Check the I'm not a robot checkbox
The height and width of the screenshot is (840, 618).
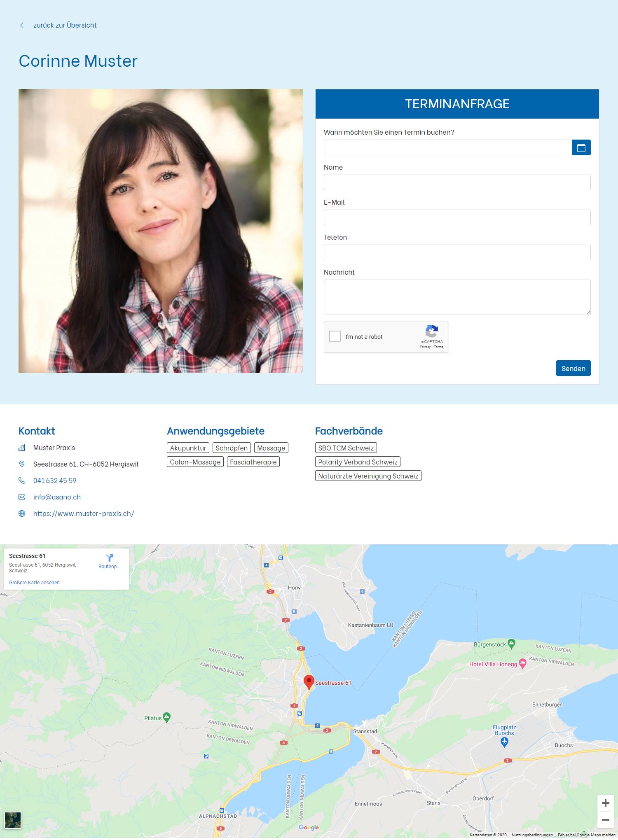pos(335,336)
